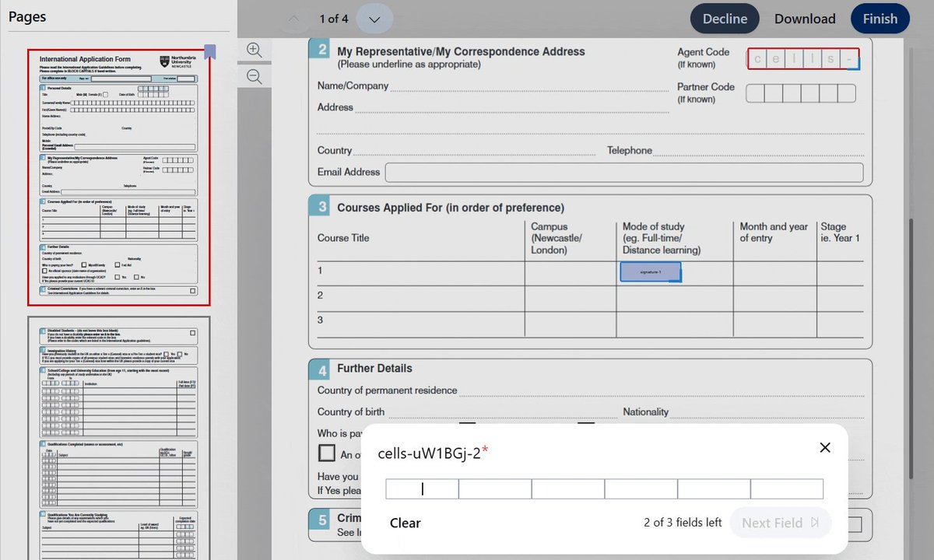Focus the first cell in the dialog
The height and width of the screenshot is (560, 934).
pyautogui.click(x=422, y=489)
